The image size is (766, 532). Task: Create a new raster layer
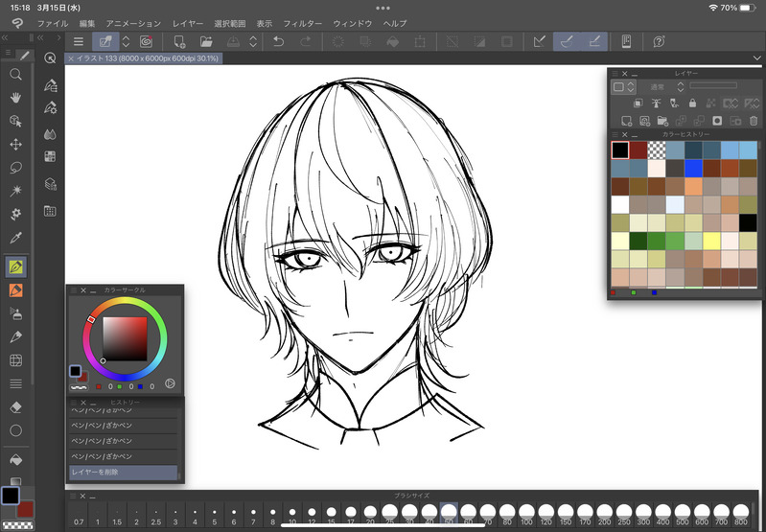coord(626,121)
